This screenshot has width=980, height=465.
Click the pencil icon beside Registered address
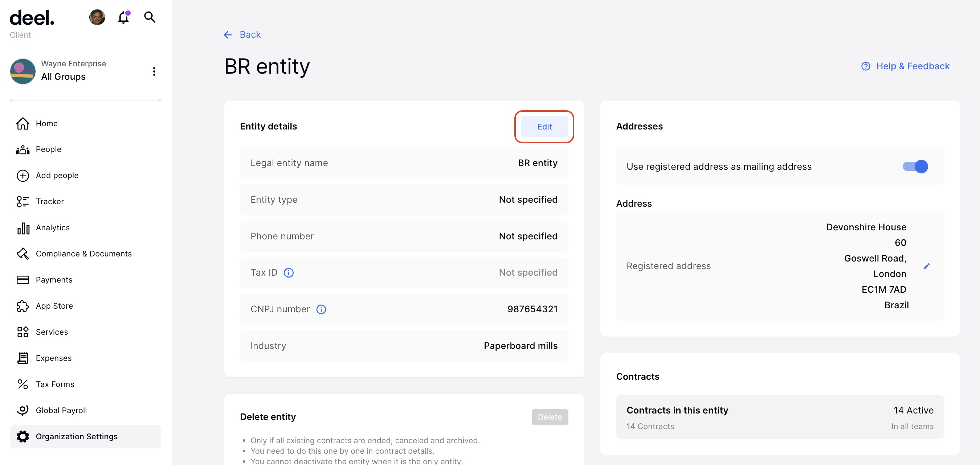(927, 266)
